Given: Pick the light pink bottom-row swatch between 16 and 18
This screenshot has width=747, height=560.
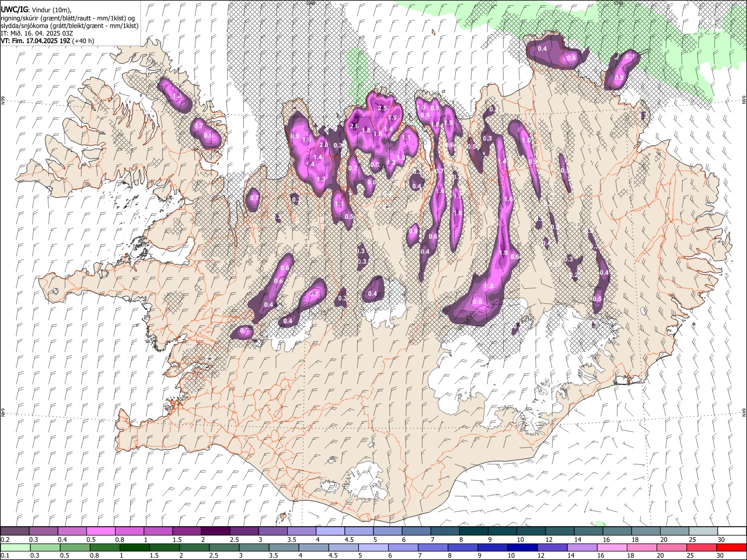Looking at the screenshot, I should [612, 547].
